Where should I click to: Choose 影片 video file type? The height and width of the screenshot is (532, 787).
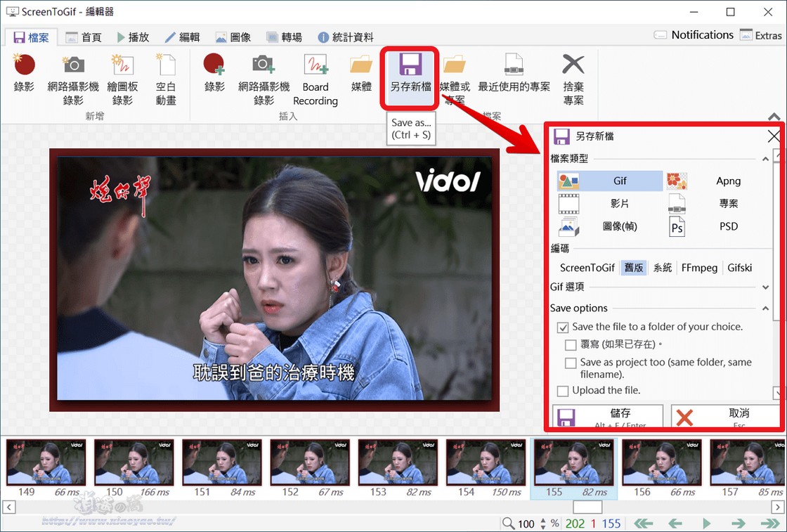pyautogui.click(x=610, y=203)
